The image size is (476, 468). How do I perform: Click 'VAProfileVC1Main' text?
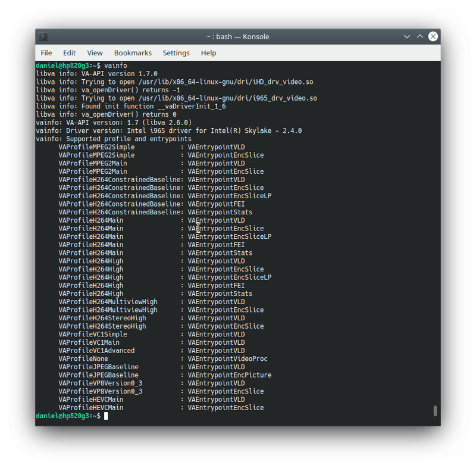coord(89,342)
